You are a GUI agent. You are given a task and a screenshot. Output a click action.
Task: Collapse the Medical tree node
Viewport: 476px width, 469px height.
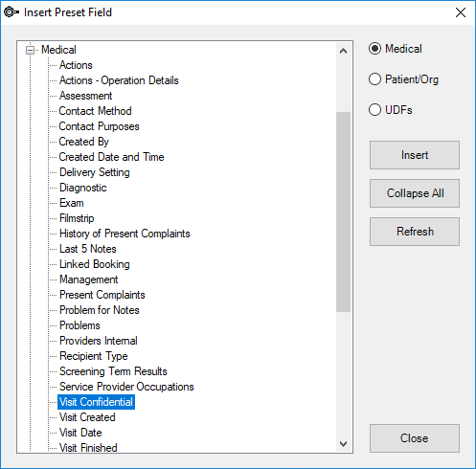click(x=30, y=50)
